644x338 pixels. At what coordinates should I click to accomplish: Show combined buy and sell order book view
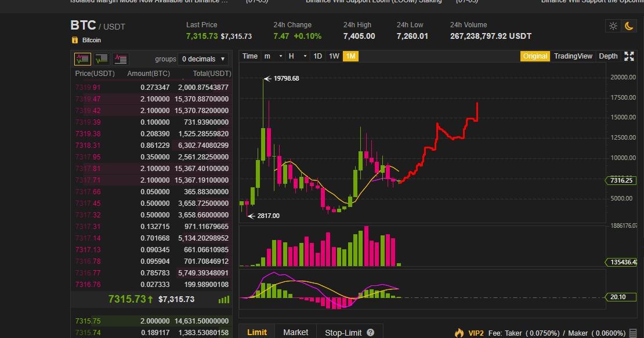pyautogui.click(x=82, y=59)
